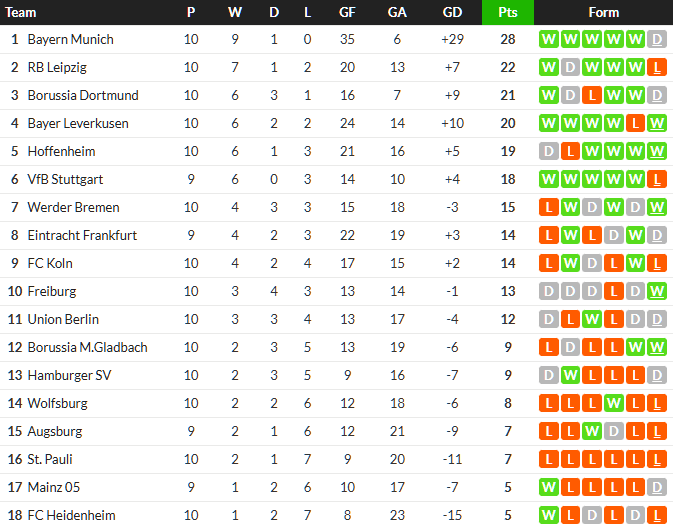Click Augsburg's draw form badge

[614, 432]
